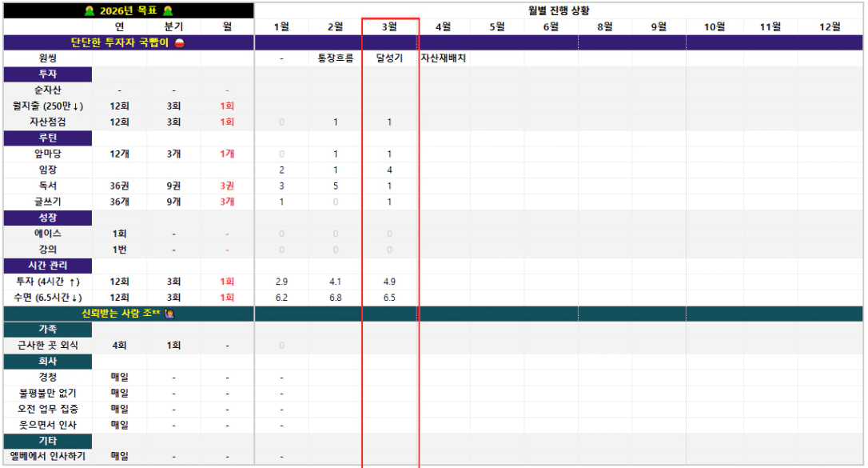Click the red emoji beside 국빱이
868x468 pixels.
(x=180, y=42)
